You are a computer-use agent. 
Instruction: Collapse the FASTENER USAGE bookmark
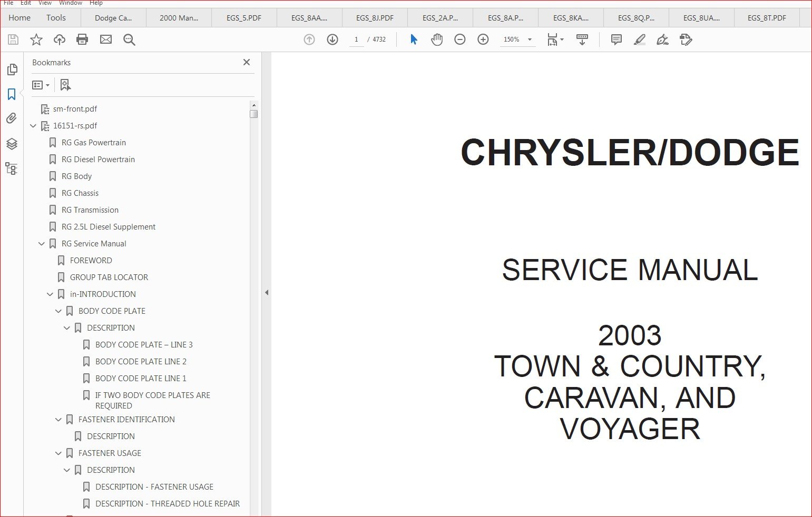(x=58, y=453)
